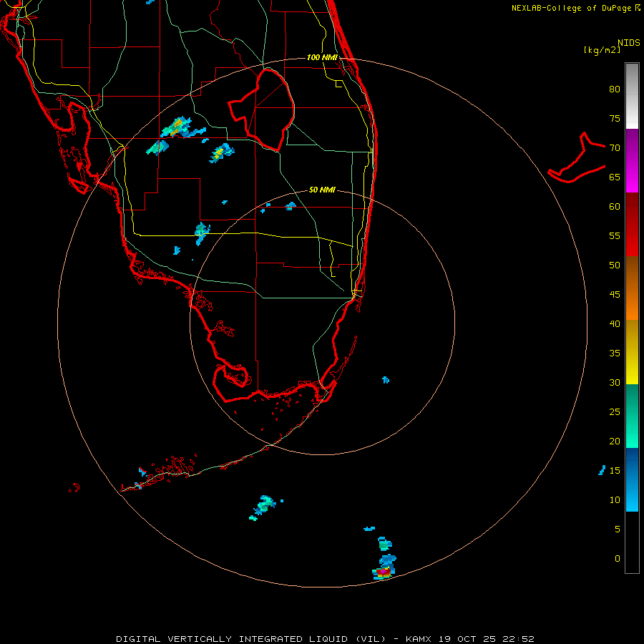Click the [kg/m2] units label

tap(602, 50)
